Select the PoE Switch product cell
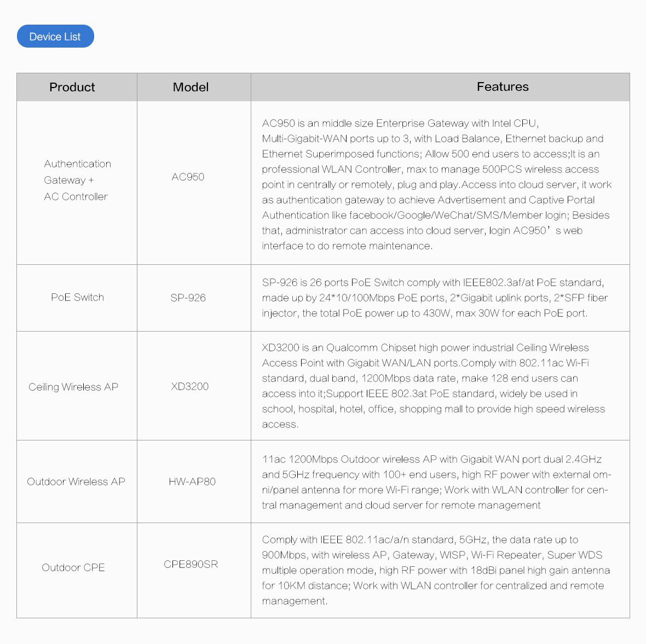 click(x=77, y=298)
